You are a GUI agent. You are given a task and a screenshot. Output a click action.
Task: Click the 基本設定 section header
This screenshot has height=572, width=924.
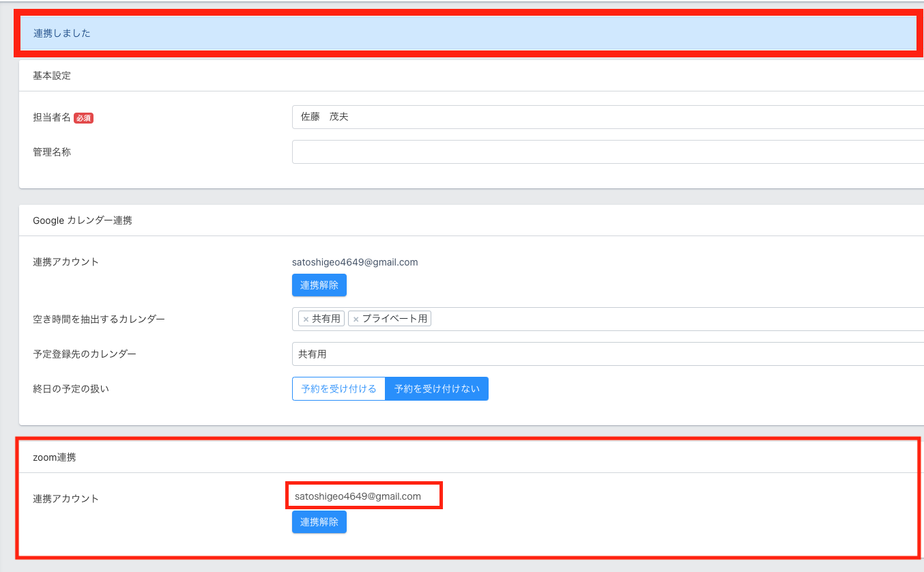coord(52,76)
